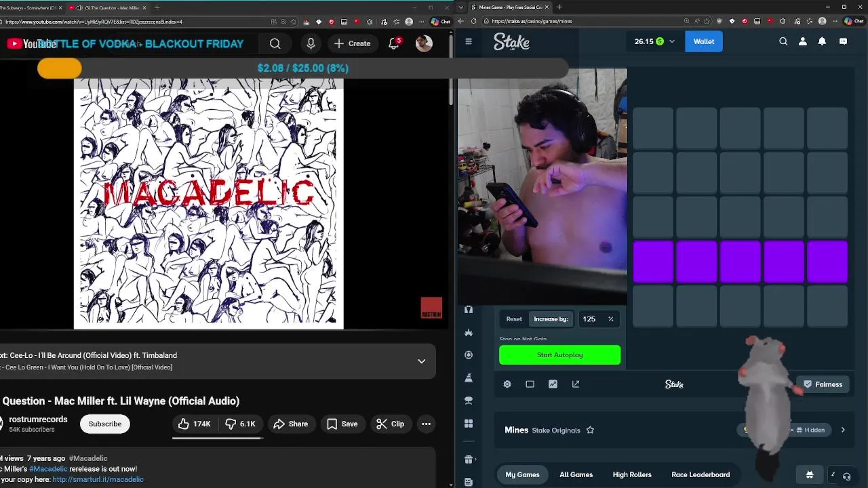Open Stake sidebar grid icon
868x488 pixels.
[x=469, y=424]
